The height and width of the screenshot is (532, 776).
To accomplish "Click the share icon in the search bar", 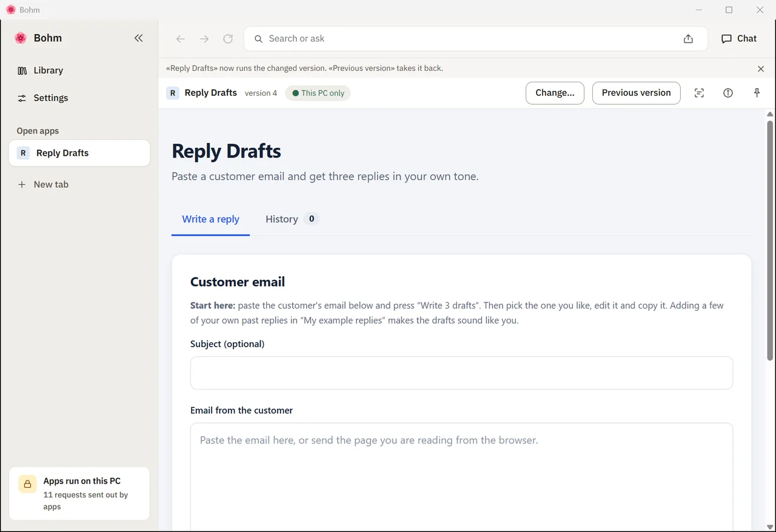I will (x=688, y=39).
